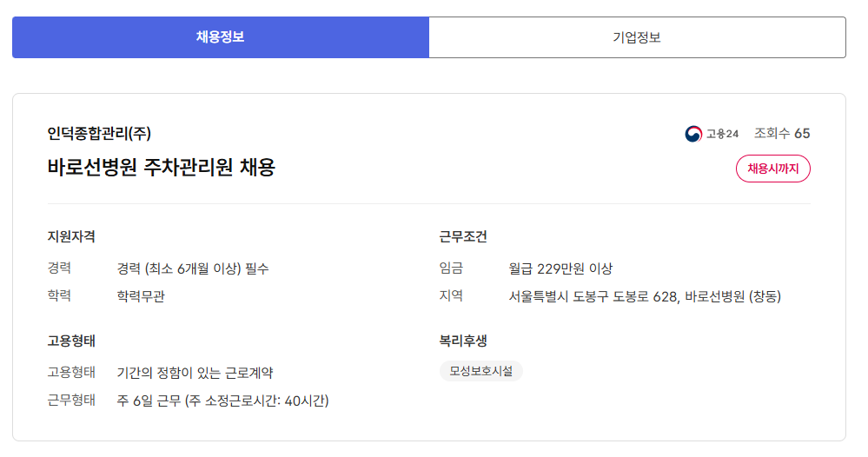This screenshot has width=868, height=457.
Task: Click the 복리후생 section heading
Action: click(x=463, y=341)
